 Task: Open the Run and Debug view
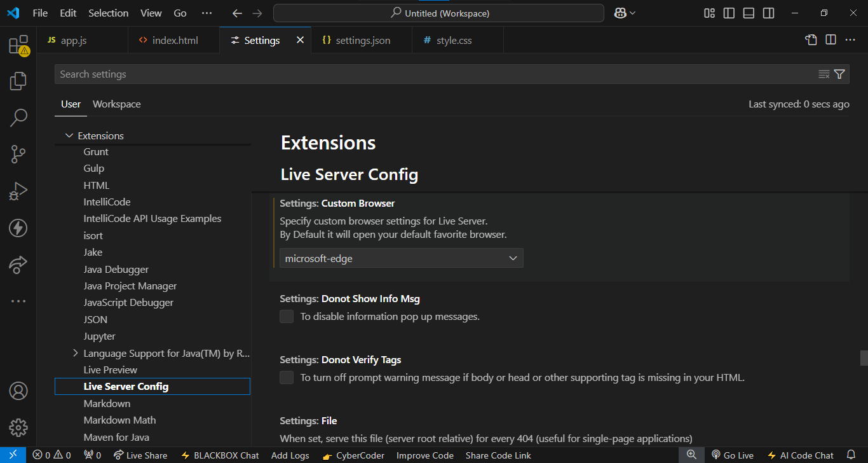click(18, 191)
